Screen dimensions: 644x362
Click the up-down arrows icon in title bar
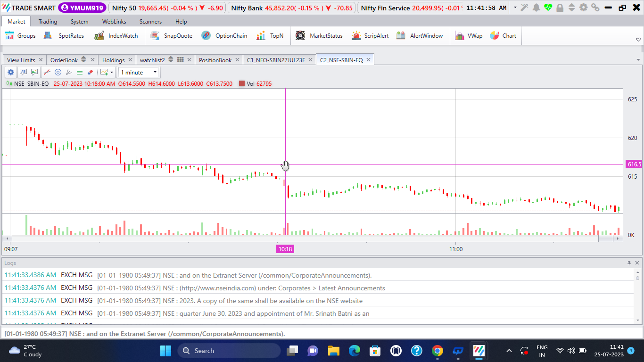571,8
